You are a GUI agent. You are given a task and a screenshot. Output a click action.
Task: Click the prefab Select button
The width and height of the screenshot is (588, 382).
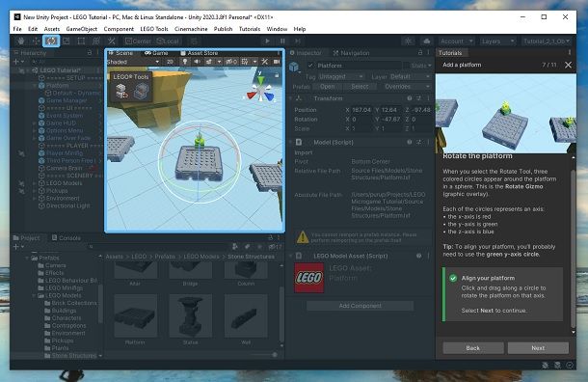(360, 87)
